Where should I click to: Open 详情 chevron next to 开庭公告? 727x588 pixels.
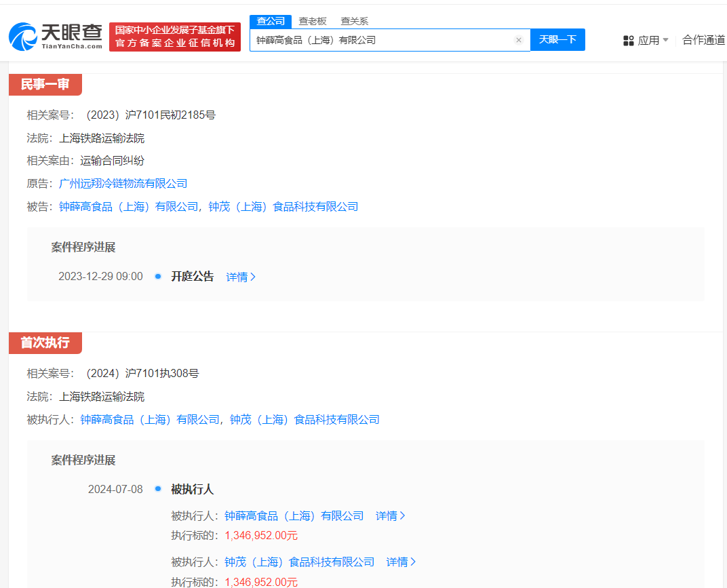point(241,277)
